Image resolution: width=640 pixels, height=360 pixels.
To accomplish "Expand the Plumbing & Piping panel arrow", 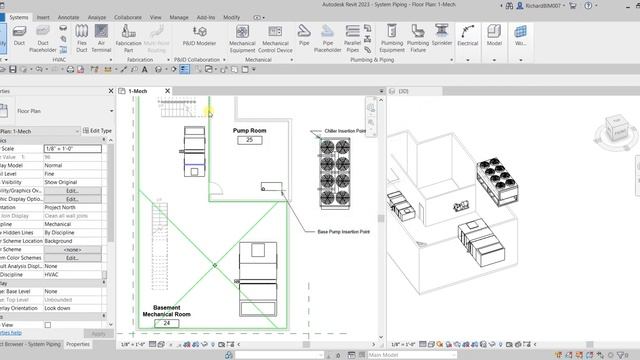I will (451, 60).
